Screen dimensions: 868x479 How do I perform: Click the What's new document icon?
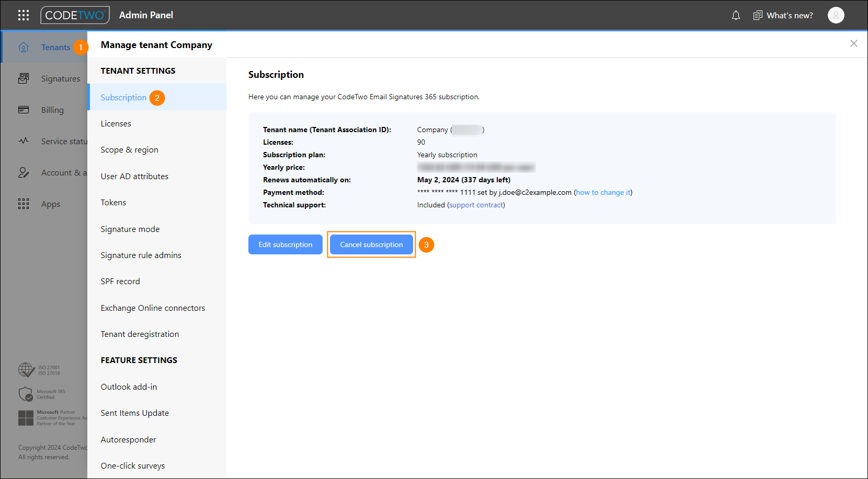coord(758,15)
